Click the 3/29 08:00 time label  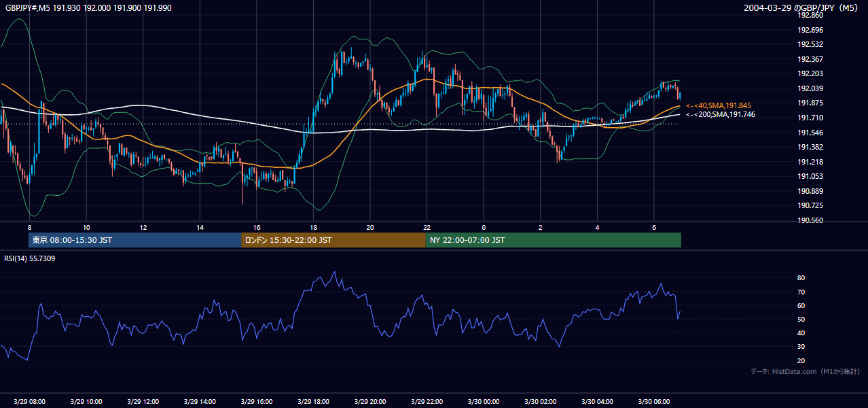tap(29, 402)
